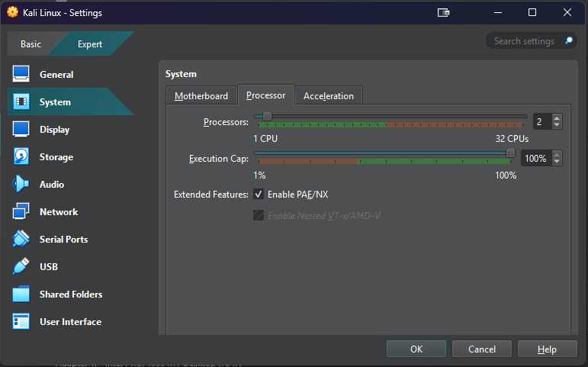The image size is (588, 367).
Task: Select the Display label in sidebar
Action: pos(55,130)
